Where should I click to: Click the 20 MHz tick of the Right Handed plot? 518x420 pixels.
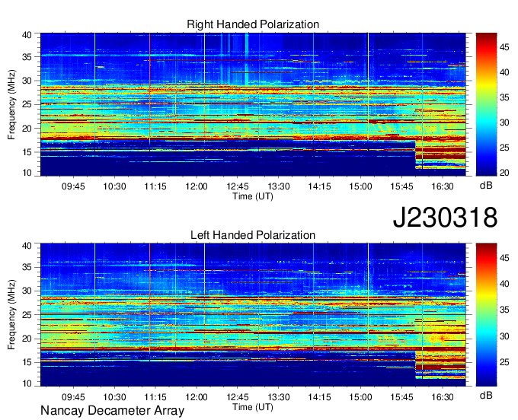coord(27,129)
